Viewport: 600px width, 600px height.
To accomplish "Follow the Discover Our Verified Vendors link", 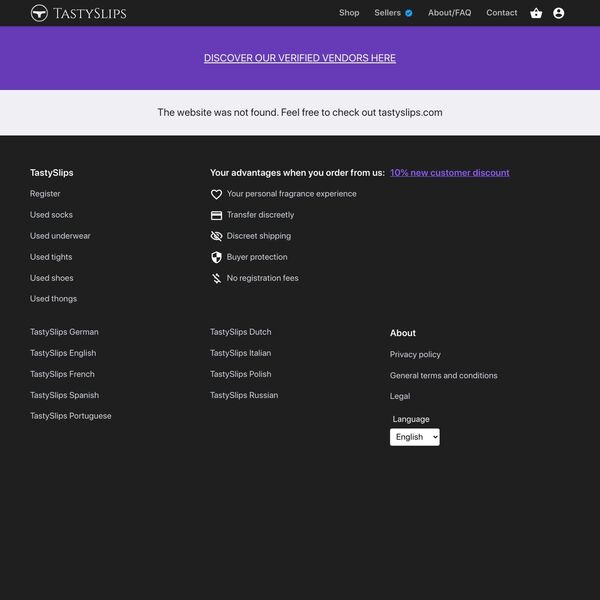I will 300,58.
